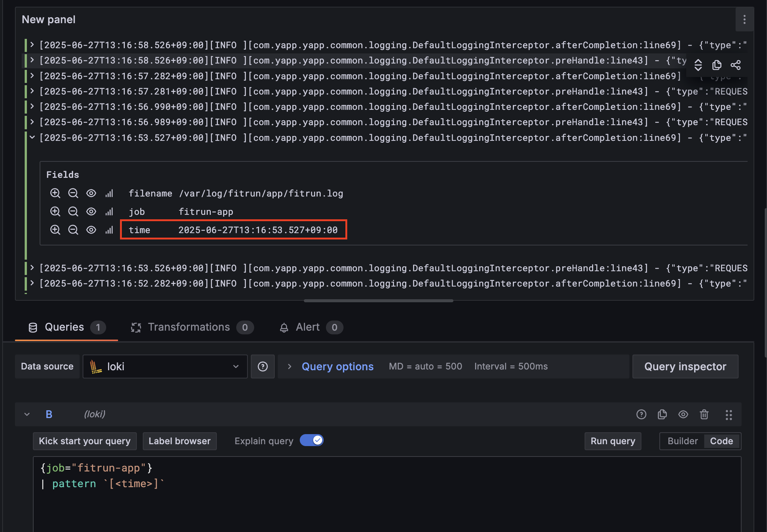Expand Query options section
The image size is (767, 532).
coord(290,366)
